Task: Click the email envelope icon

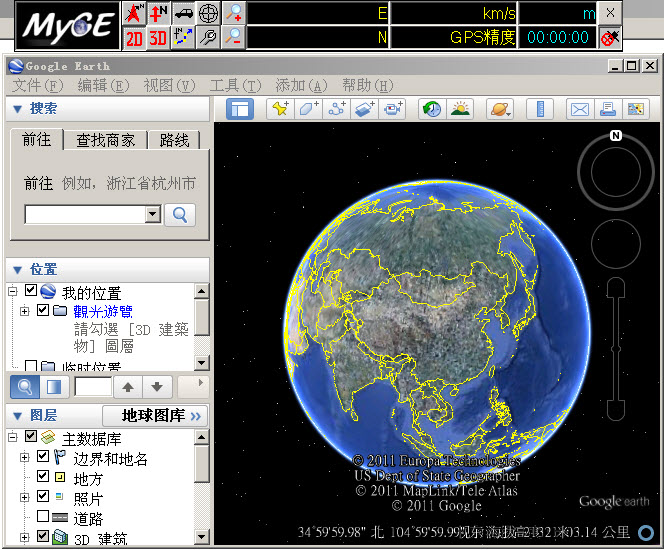Action: pyautogui.click(x=579, y=109)
